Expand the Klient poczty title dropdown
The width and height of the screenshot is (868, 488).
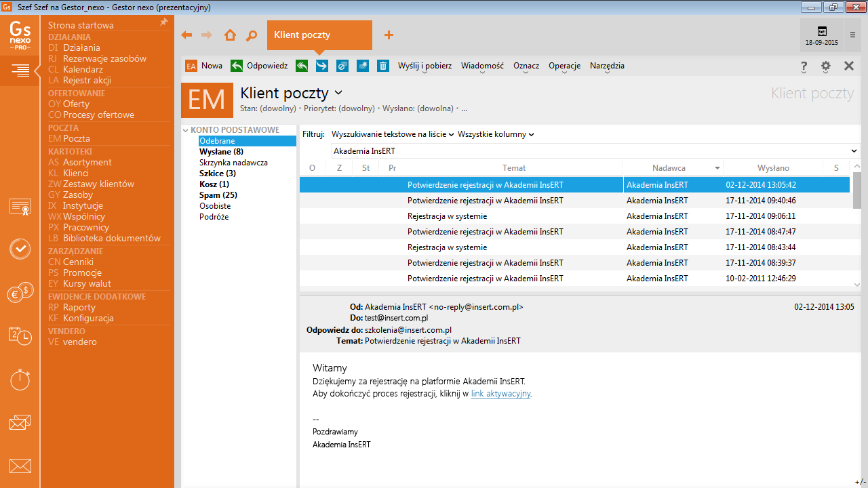click(338, 93)
